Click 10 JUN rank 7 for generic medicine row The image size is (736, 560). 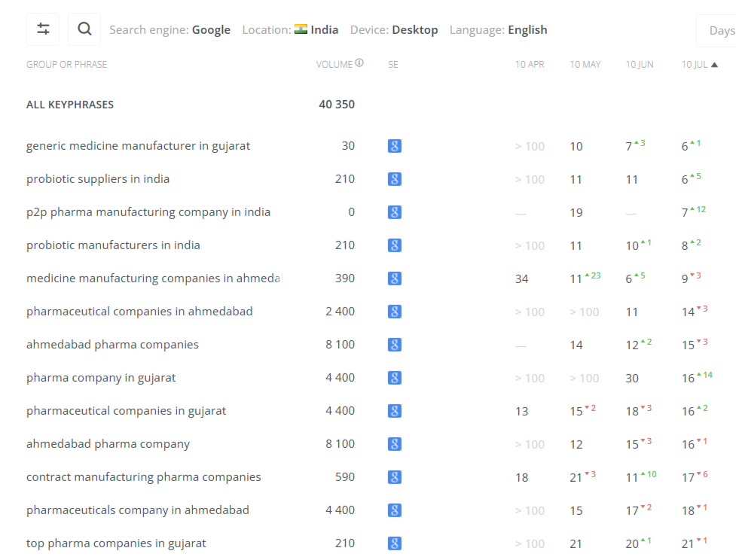coord(628,147)
